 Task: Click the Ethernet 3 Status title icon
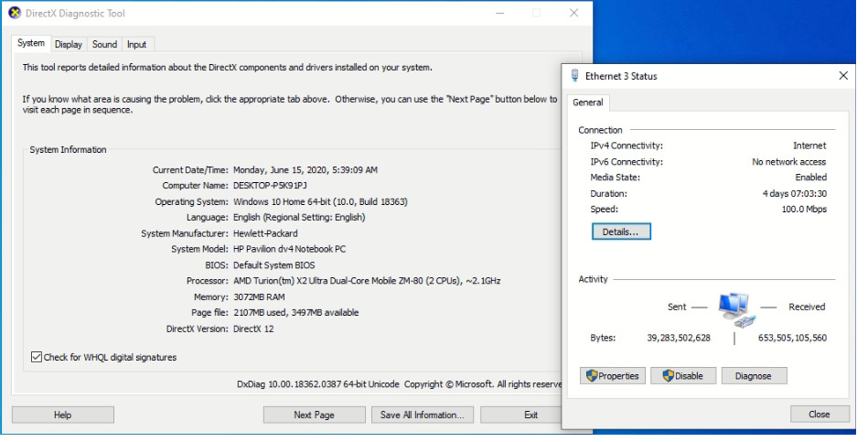tap(574, 75)
